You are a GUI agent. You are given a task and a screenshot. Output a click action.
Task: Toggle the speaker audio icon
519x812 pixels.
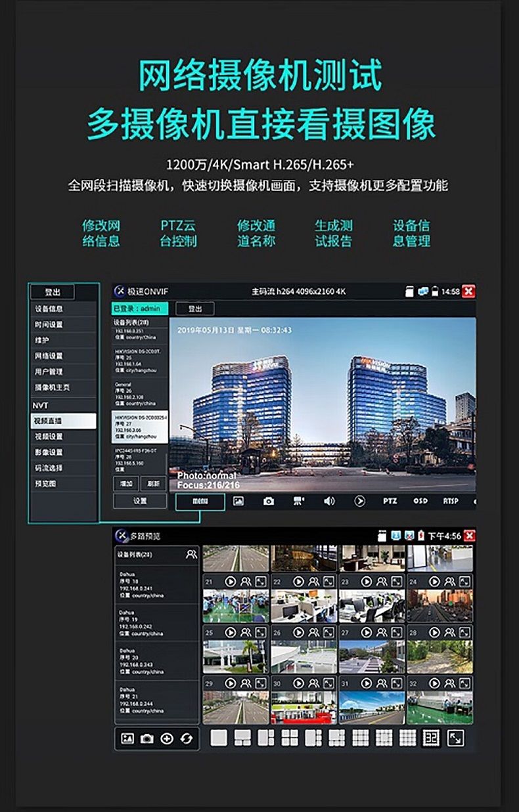click(330, 501)
